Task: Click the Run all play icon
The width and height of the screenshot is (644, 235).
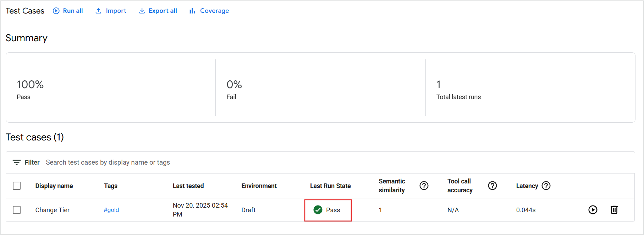Action: [x=56, y=11]
